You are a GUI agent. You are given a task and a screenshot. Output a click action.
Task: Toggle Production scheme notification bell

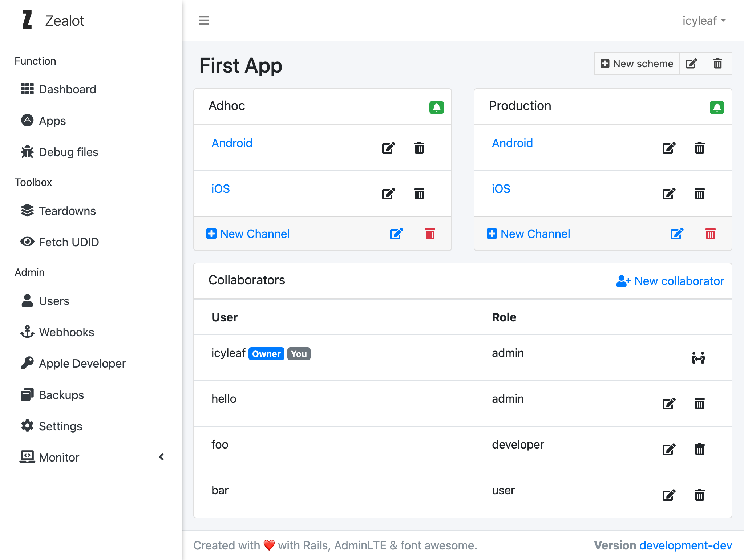pos(717,107)
